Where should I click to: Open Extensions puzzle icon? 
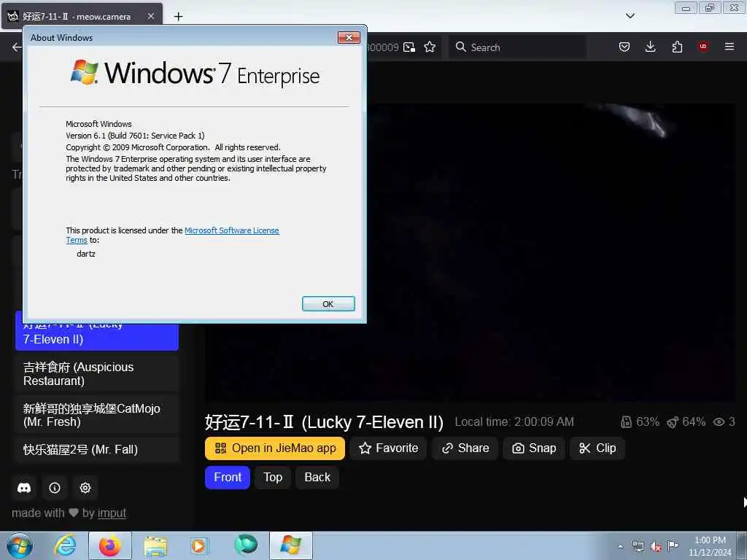677,47
